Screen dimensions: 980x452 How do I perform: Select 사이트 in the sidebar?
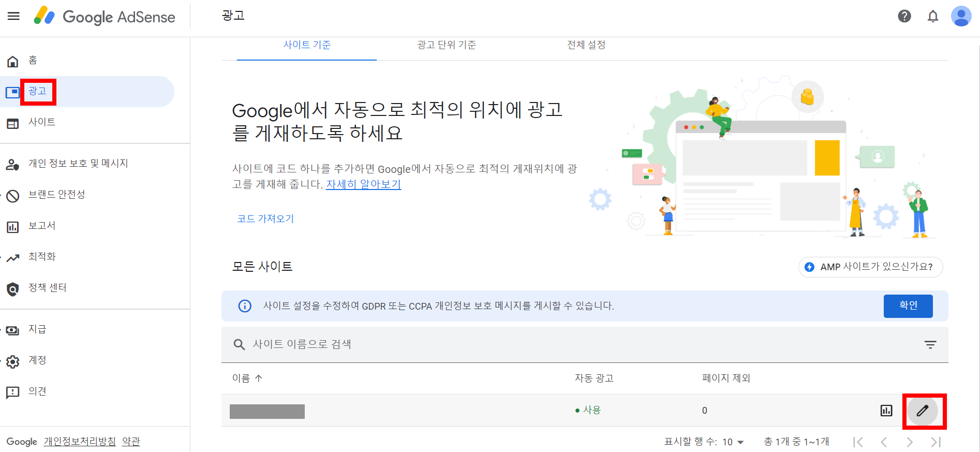[x=42, y=122]
